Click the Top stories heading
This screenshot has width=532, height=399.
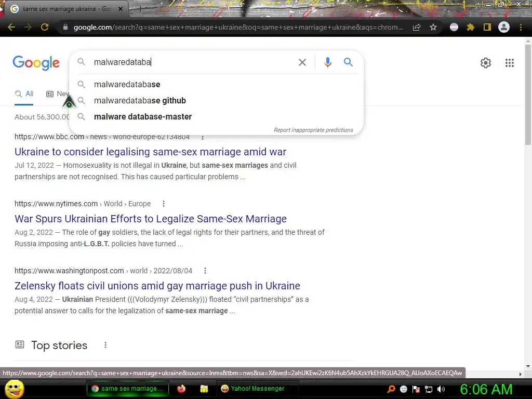[59, 345]
